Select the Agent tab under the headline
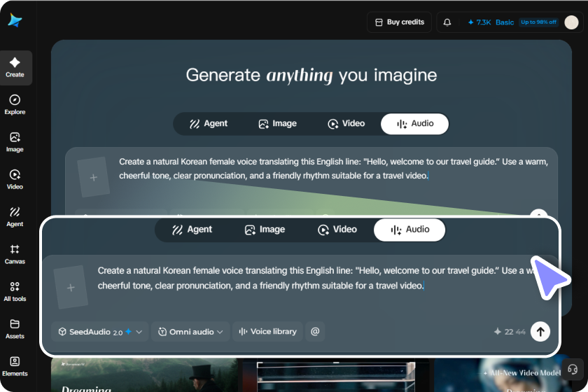Viewport: 588px width, 392px height. (209, 124)
